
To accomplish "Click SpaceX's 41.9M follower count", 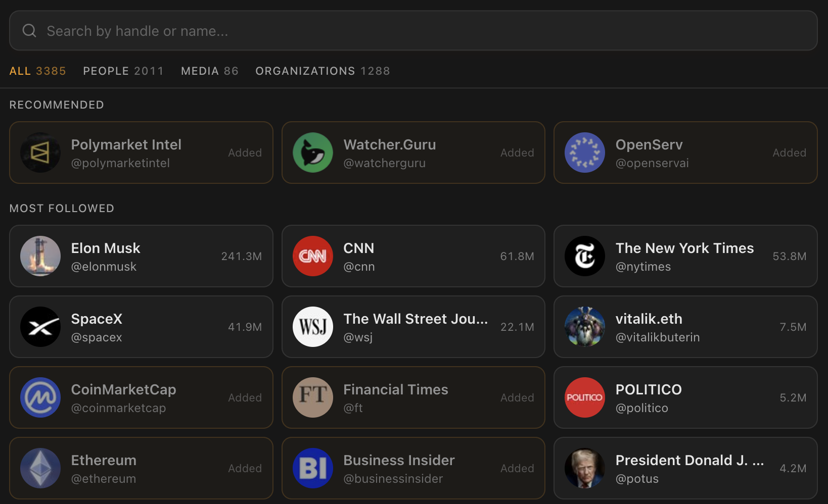I will pyautogui.click(x=245, y=327).
